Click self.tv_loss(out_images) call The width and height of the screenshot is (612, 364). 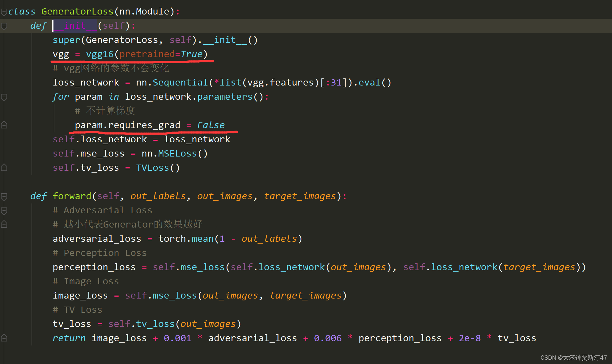click(175, 324)
